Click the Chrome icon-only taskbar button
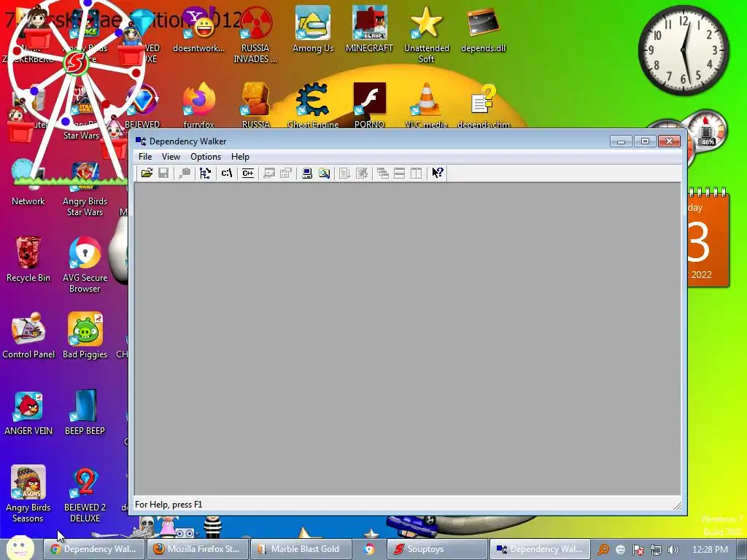The height and width of the screenshot is (560, 747). (369, 549)
